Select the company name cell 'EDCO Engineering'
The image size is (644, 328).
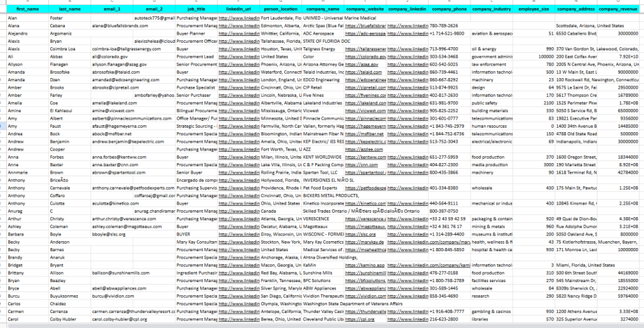(323, 80)
